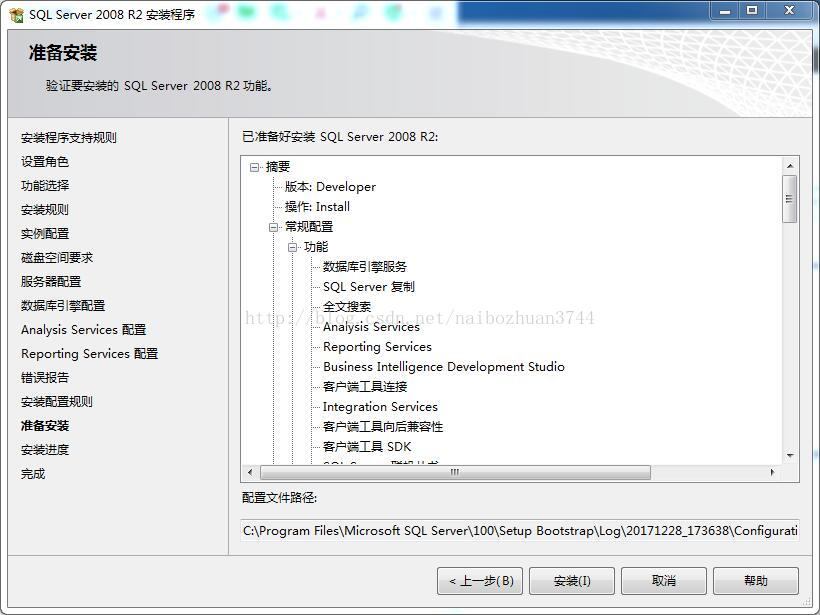Select 服务器配置 in the step list
820x615 pixels.
point(51,281)
